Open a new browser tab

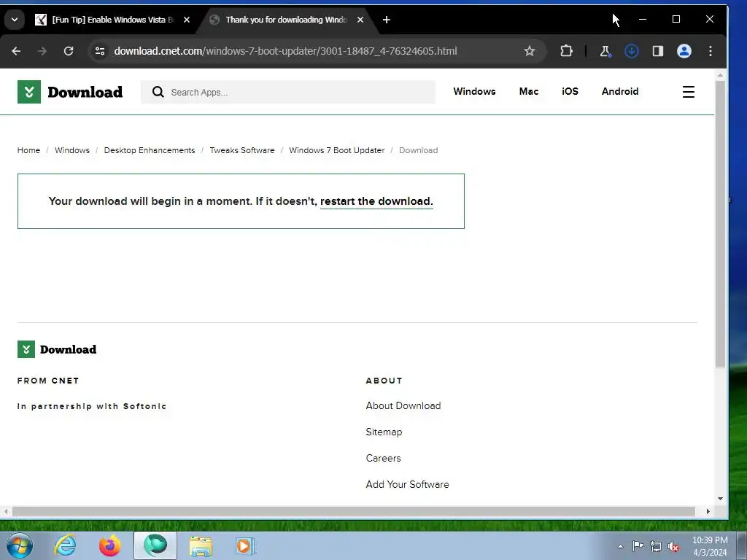coord(387,20)
